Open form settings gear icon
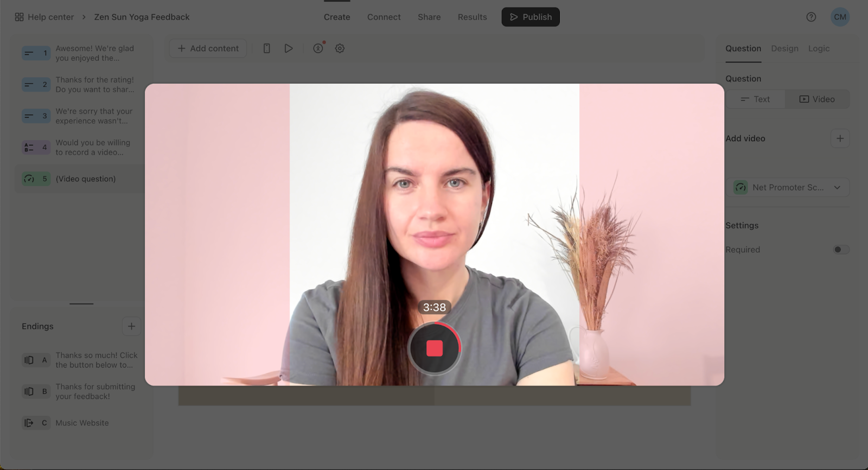The image size is (868, 470). pos(340,48)
